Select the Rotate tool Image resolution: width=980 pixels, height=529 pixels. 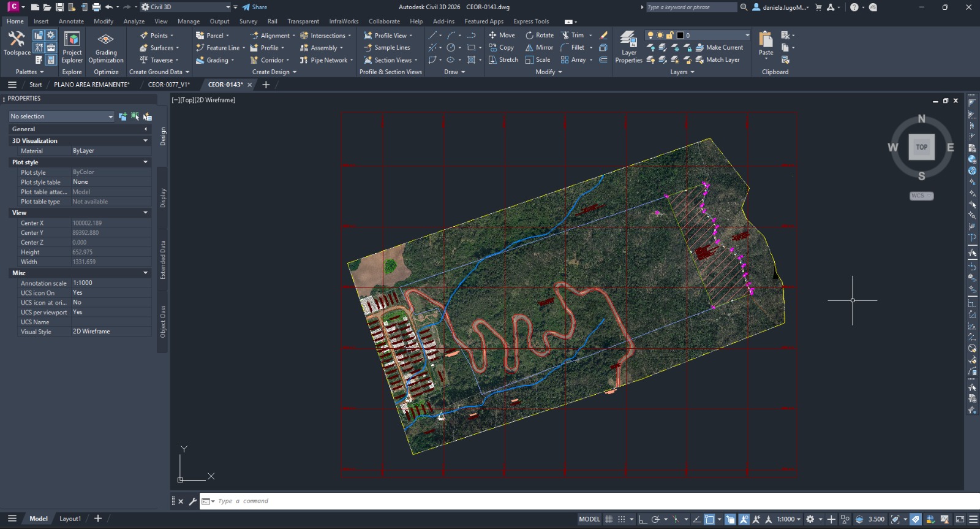(x=539, y=36)
